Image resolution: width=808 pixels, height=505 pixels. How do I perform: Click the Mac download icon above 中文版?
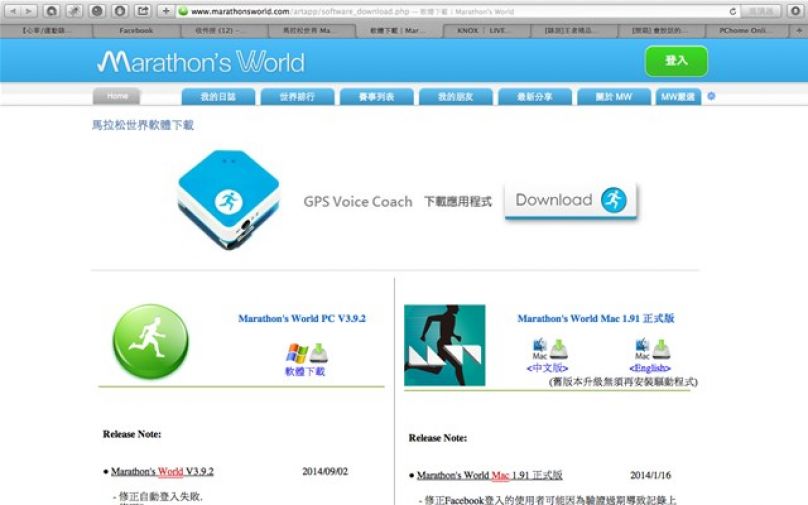point(549,349)
